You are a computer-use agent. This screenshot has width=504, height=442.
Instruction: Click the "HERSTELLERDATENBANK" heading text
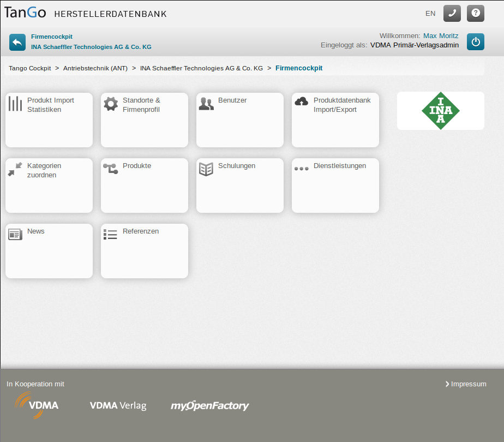click(111, 14)
